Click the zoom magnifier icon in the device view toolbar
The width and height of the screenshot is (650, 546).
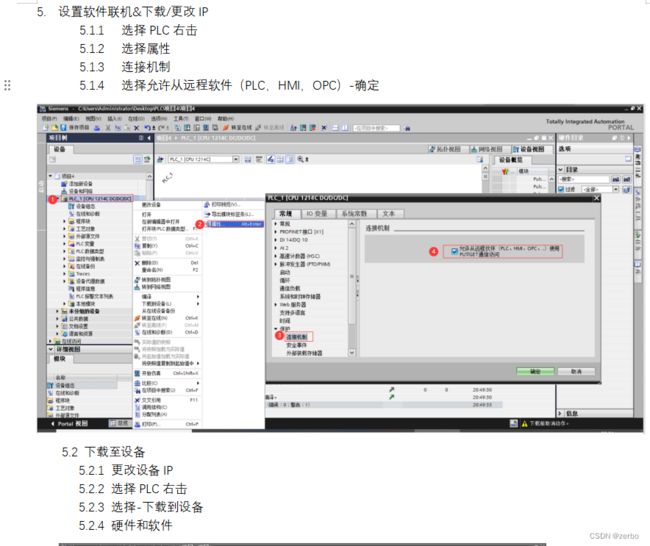coord(301,159)
